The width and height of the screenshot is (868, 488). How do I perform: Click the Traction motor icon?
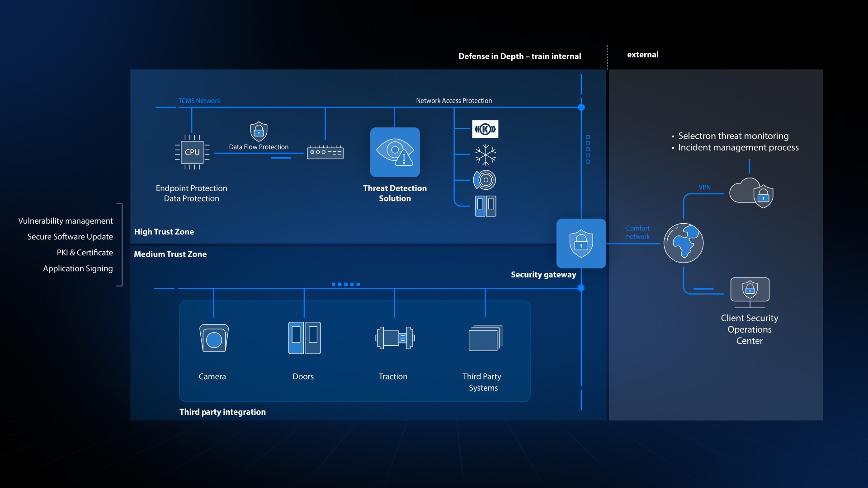tap(395, 338)
